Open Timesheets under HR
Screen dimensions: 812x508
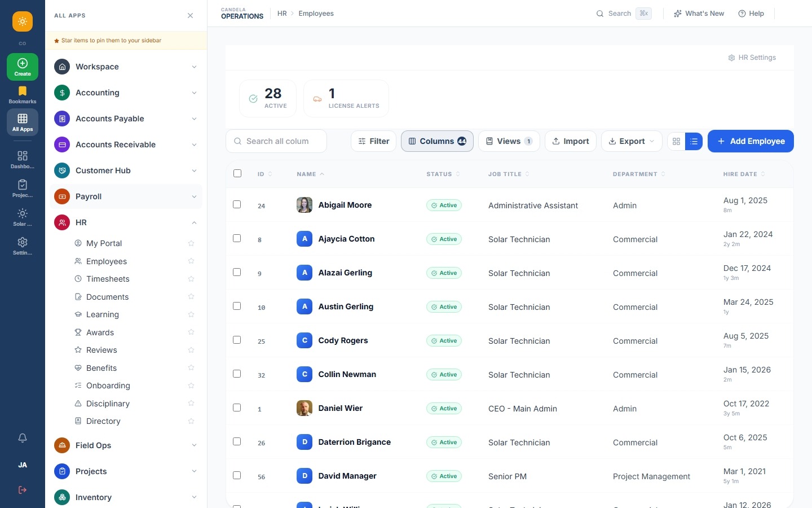108,279
